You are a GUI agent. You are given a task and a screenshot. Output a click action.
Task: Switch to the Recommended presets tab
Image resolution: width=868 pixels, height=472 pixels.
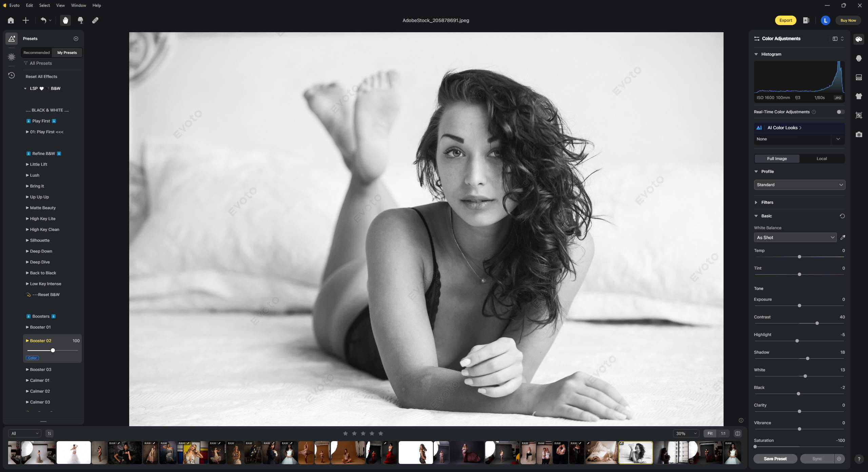point(37,53)
